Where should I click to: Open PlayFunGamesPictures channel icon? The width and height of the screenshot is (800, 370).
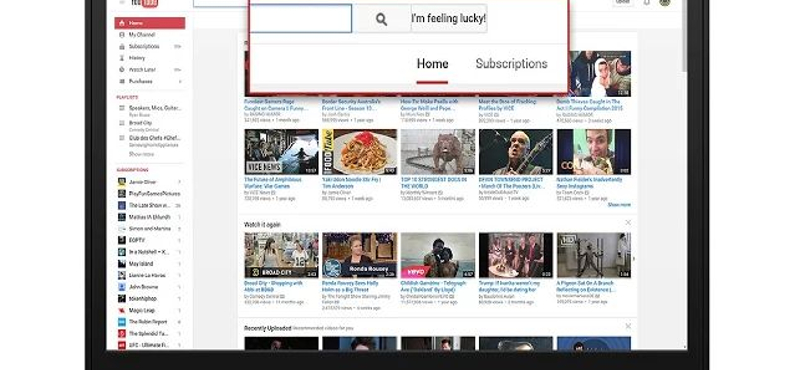121,193
